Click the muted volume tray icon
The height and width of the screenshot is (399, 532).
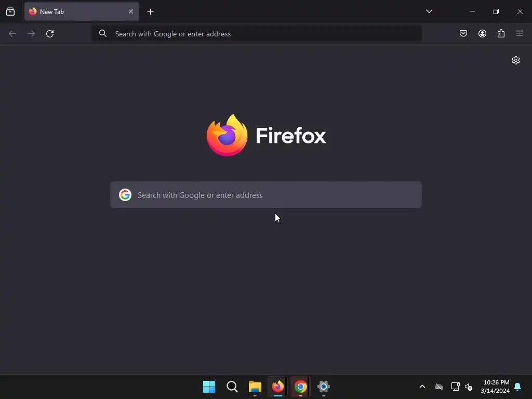pyautogui.click(x=469, y=387)
